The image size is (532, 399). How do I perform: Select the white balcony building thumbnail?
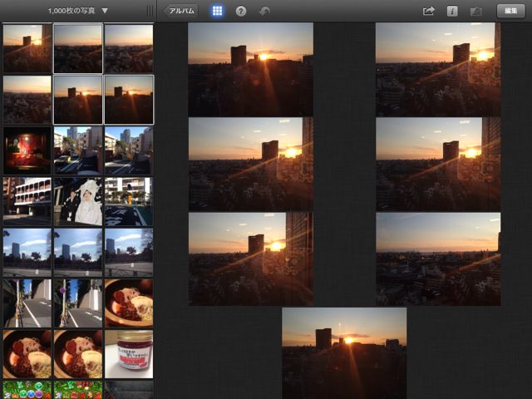tap(27, 201)
